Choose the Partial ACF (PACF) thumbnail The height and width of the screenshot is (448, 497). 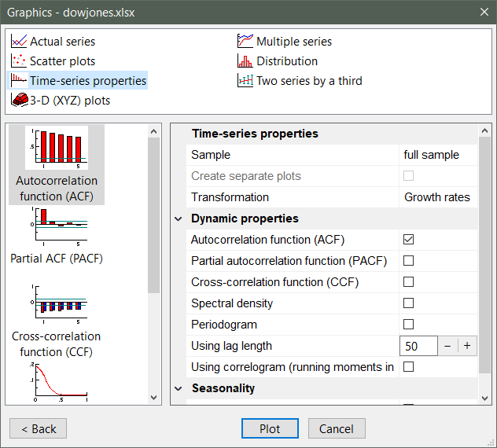click(57, 228)
